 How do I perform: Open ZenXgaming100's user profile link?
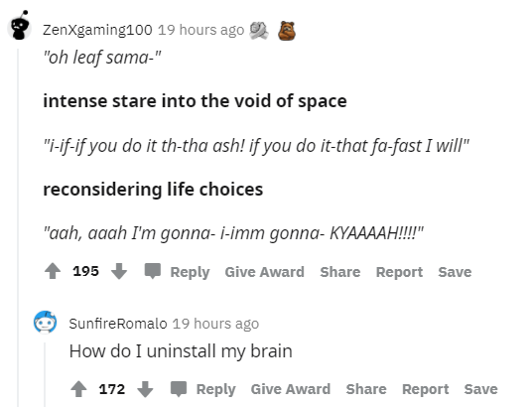(x=97, y=30)
